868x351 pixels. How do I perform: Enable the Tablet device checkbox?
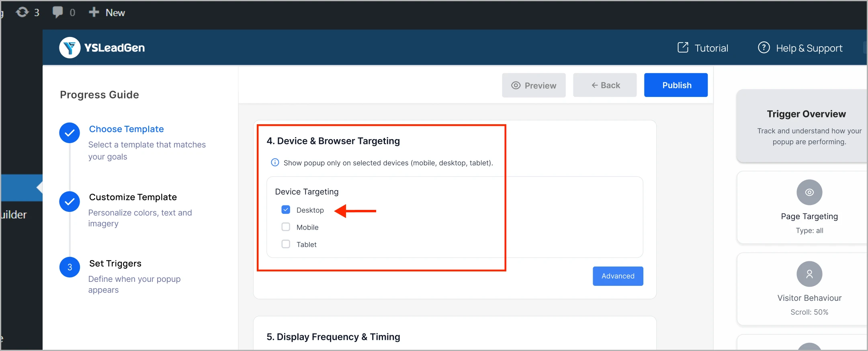(x=286, y=244)
